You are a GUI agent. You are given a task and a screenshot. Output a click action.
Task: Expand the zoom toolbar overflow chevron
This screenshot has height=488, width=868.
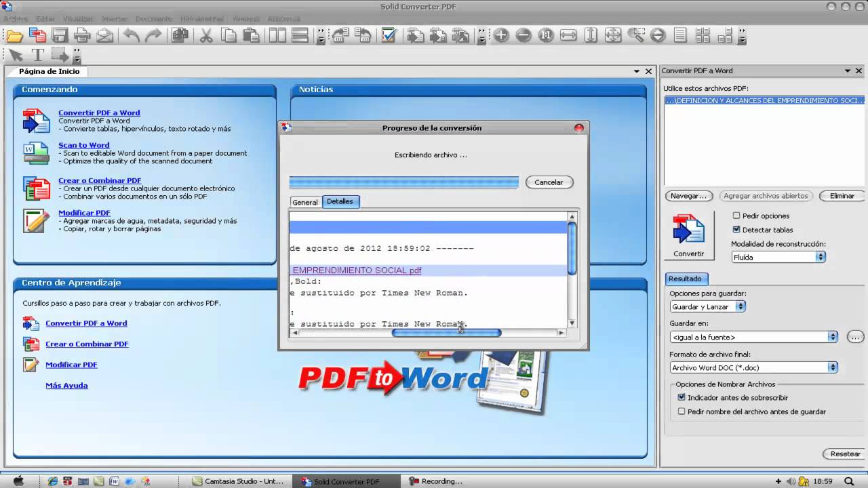point(742,36)
